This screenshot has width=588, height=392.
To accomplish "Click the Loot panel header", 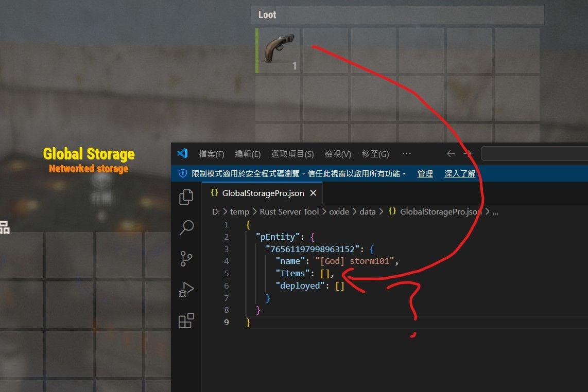I will point(397,14).
